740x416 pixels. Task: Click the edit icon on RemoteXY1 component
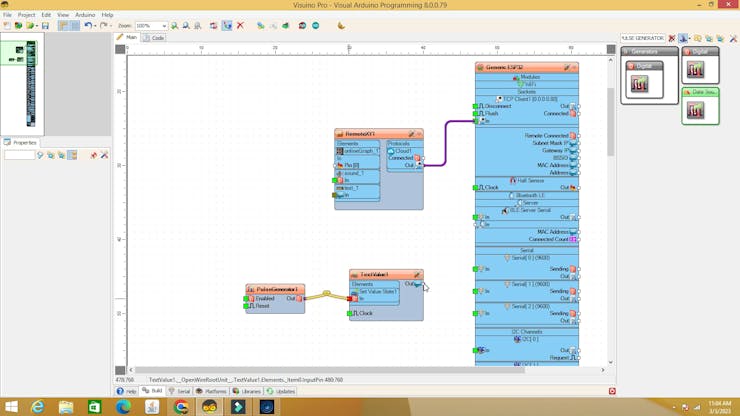point(410,134)
